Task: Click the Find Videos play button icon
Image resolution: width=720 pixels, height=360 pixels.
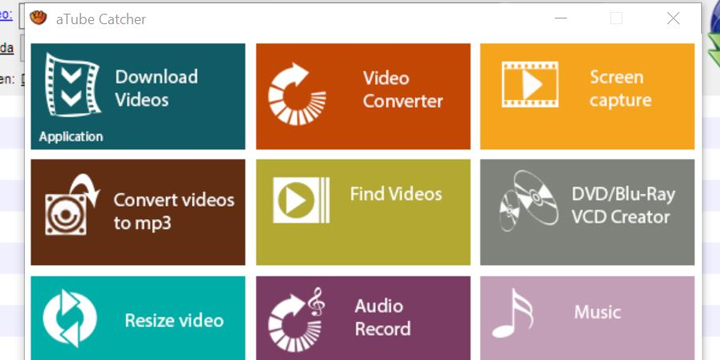Action: (301, 200)
